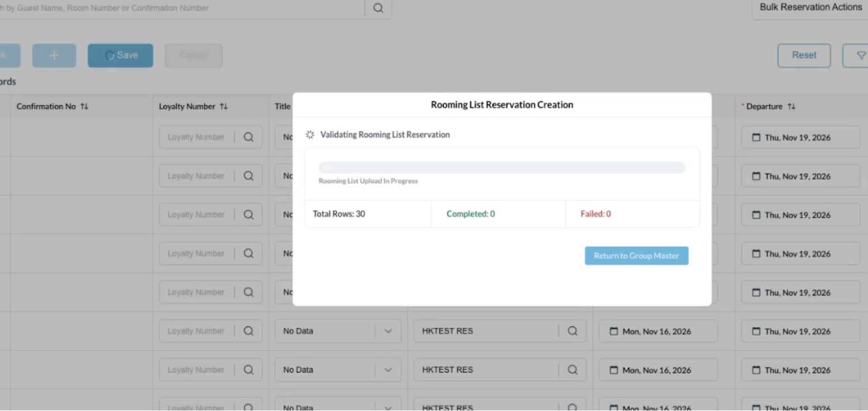Click the Cancel button beside Save
This screenshot has height=411, width=868.
pyautogui.click(x=194, y=55)
